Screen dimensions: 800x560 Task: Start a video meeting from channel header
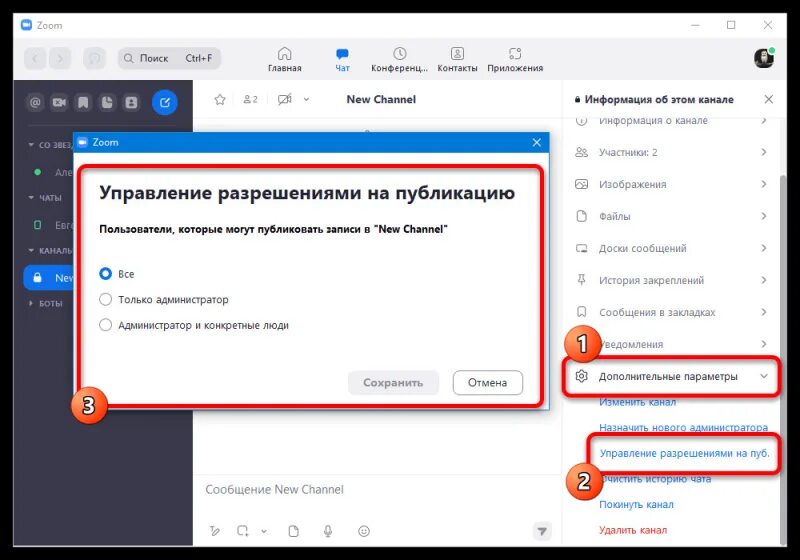285,99
